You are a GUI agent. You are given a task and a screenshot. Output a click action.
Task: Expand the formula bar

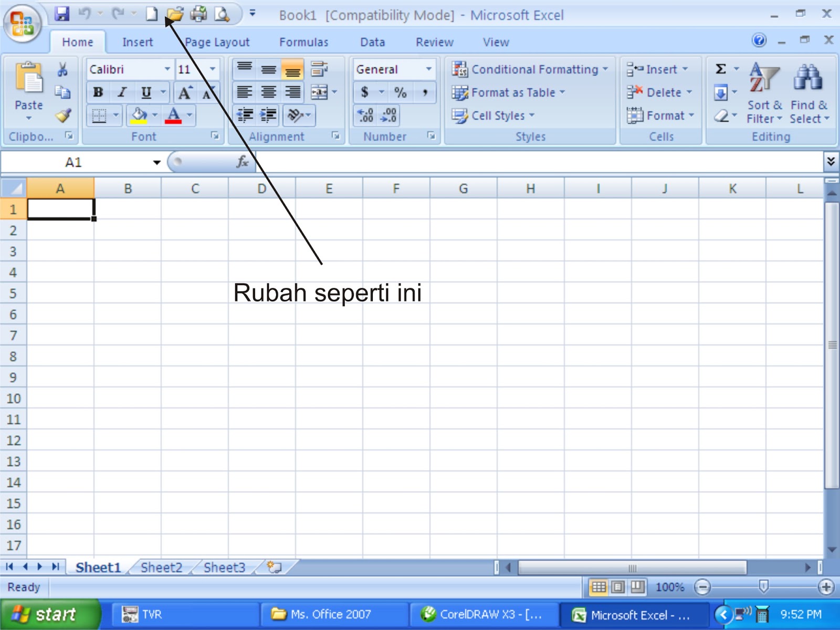tap(831, 161)
